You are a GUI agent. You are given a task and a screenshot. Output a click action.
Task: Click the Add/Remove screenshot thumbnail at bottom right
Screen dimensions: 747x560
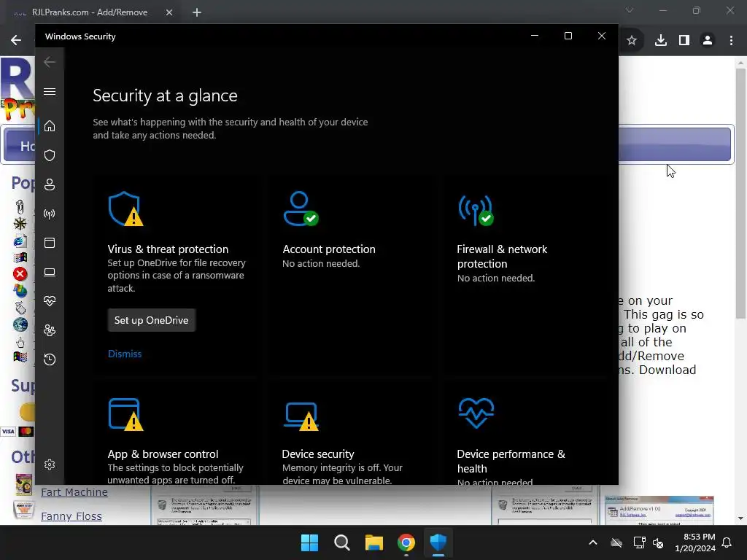659,510
